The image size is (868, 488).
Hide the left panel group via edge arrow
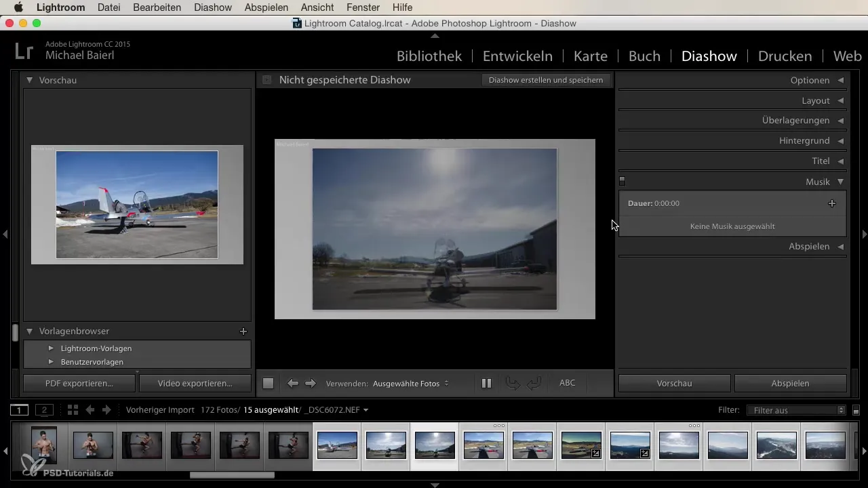[5, 234]
